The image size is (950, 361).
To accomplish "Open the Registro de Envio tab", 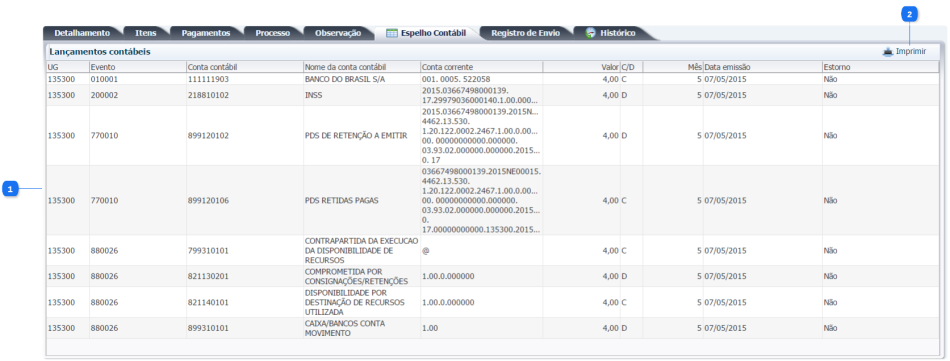I will 525,33.
